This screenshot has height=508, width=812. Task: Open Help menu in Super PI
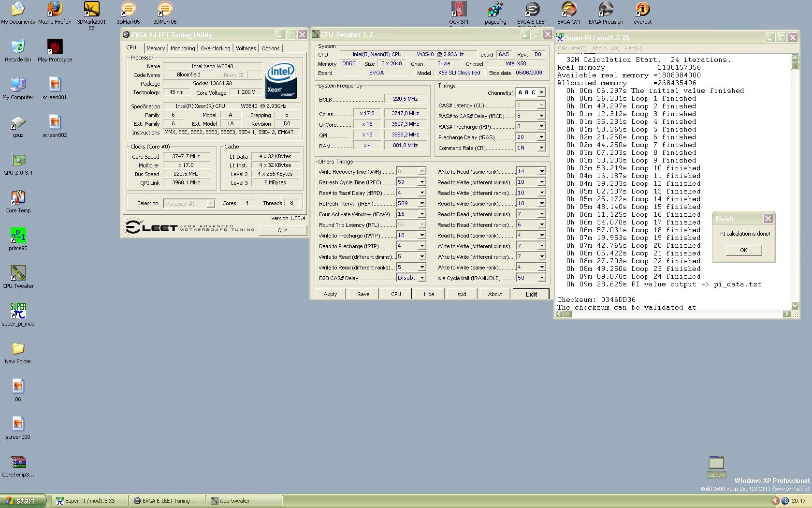pos(634,48)
